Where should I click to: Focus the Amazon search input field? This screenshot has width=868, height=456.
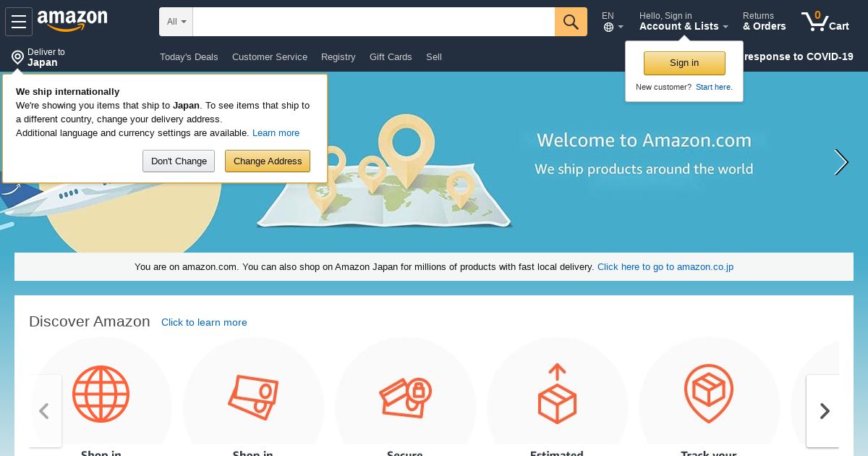(x=374, y=22)
